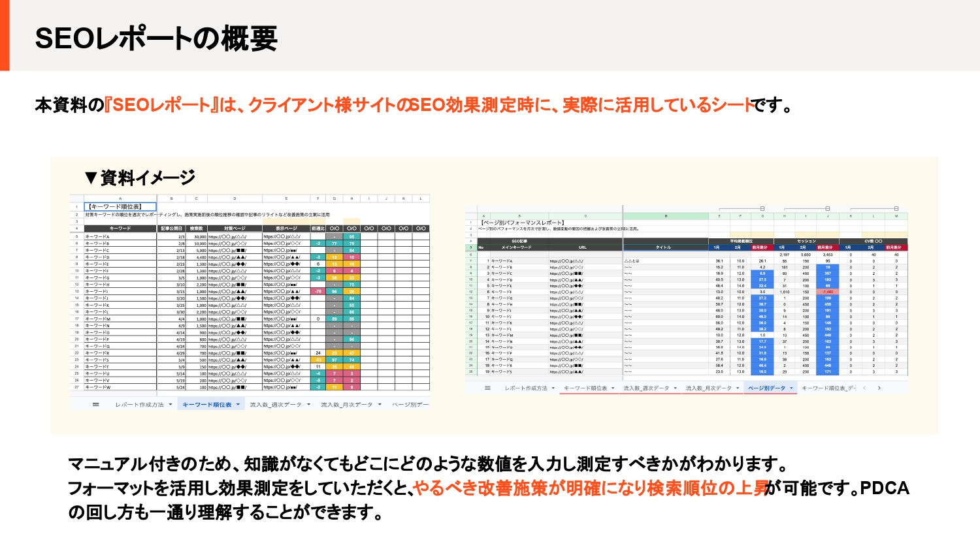980x551 pixels.
Task: Switch to 流入数_週次データ tab in left sheet
Action: coord(276,405)
